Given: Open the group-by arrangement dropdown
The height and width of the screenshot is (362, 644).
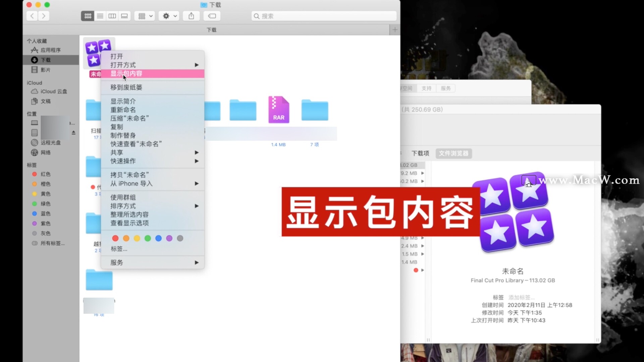Looking at the screenshot, I should tap(145, 16).
